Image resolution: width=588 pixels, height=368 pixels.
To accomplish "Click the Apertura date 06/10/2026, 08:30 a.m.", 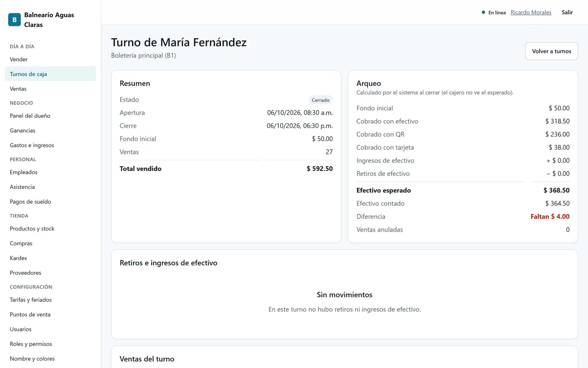I will click(300, 113).
